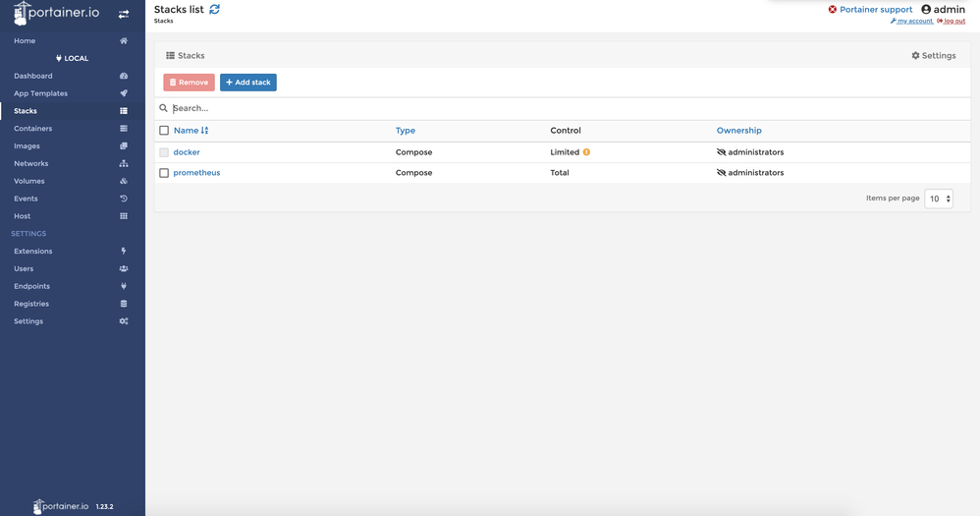This screenshot has width=980, height=516.
Task: Select Containers in the sidebar
Action: coord(33,128)
